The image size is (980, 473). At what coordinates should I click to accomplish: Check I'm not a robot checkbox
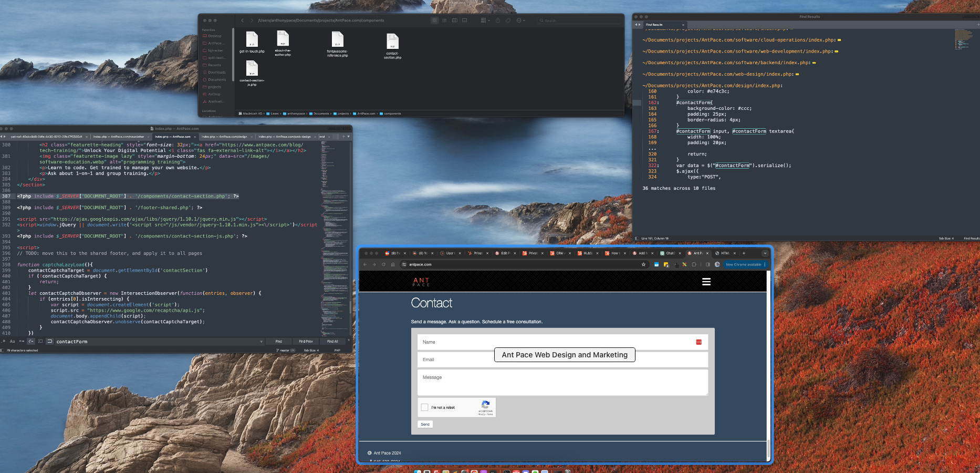point(425,407)
